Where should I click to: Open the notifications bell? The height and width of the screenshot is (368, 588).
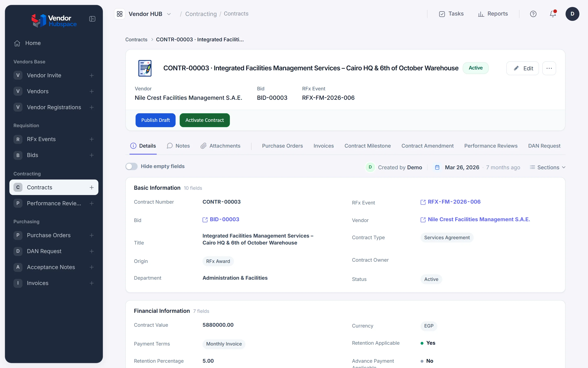click(553, 14)
